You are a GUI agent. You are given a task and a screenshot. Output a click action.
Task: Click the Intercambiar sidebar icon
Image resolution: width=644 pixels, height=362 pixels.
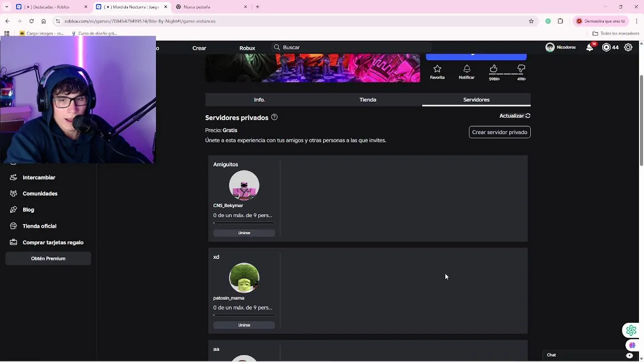point(14,177)
